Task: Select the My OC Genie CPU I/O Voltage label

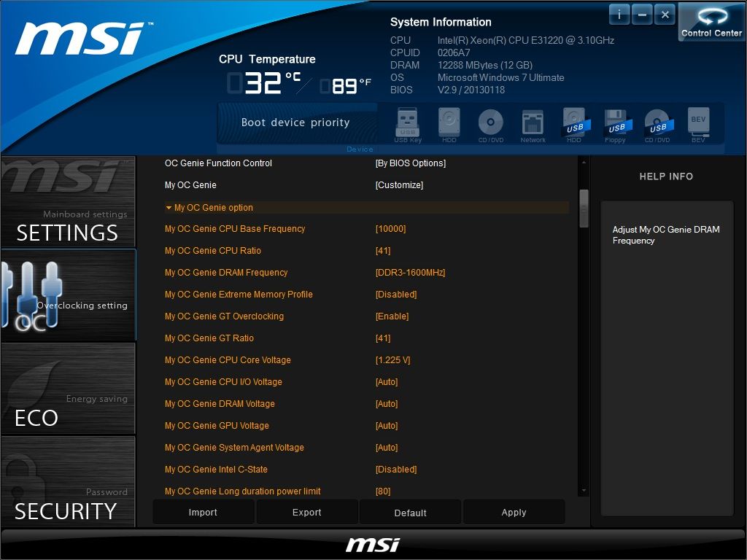Action: (223, 382)
